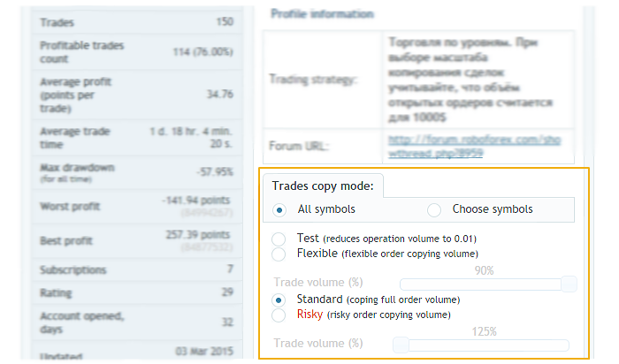Image resolution: width=619 pixels, height=364 pixels.
Task: Choose Flexible order copying volume
Action: (279, 254)
